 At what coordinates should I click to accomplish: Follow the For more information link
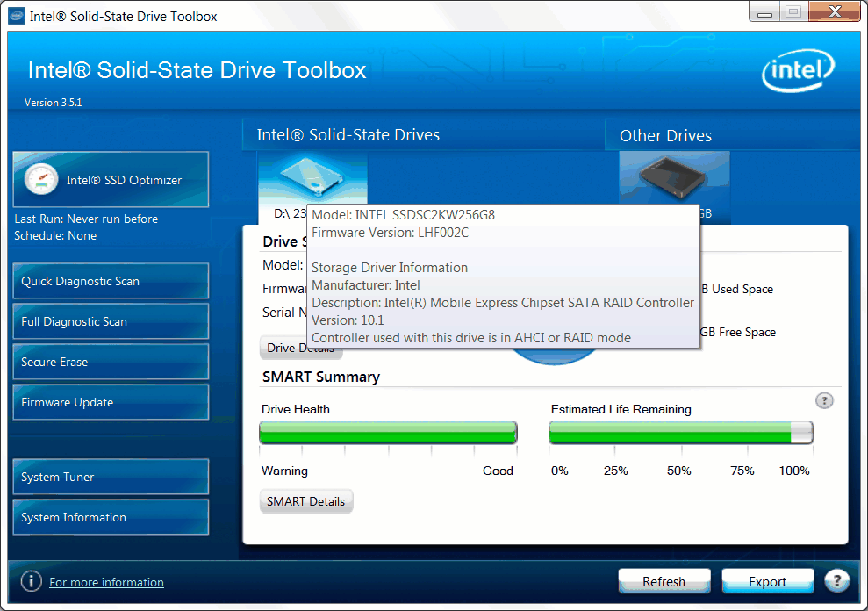(x=106, y=582)
